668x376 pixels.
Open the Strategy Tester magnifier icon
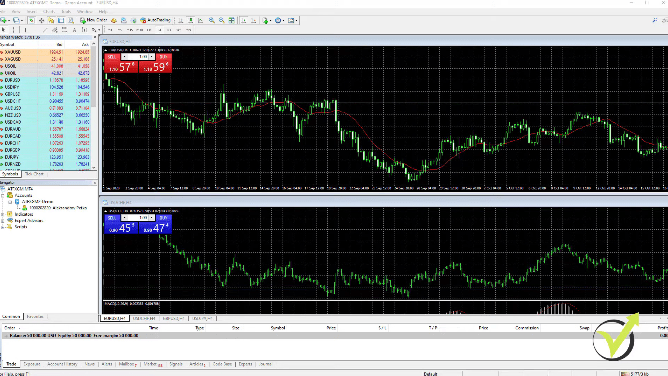71,20
